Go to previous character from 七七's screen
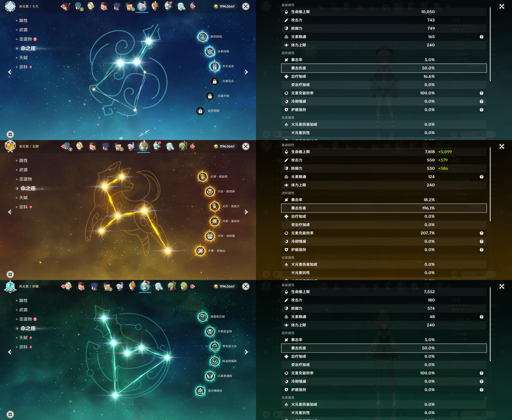The width and height of the screenshot is (512, 420). point(10,72)
